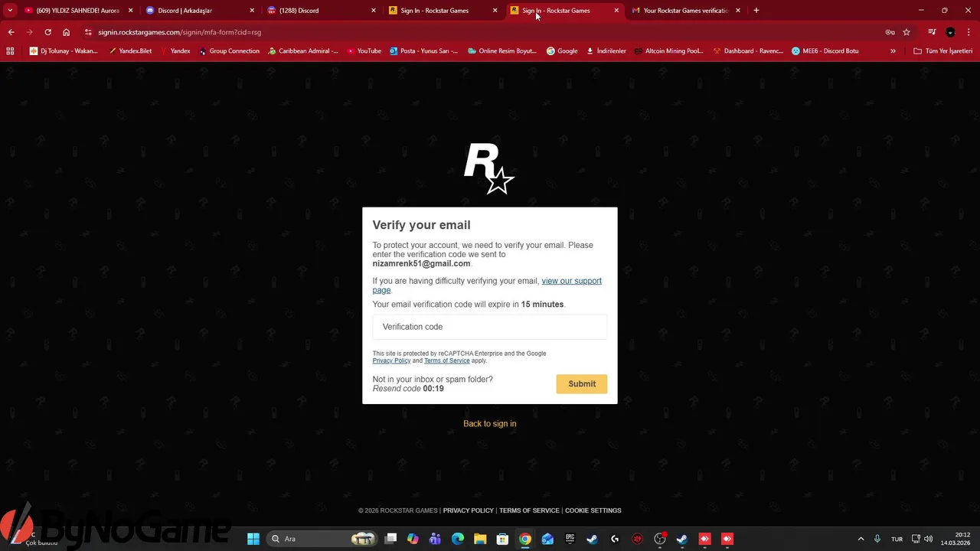Open the browser home page
This screenshot has height=551, width=980.
pyautogui.click(x=66, y=32)
